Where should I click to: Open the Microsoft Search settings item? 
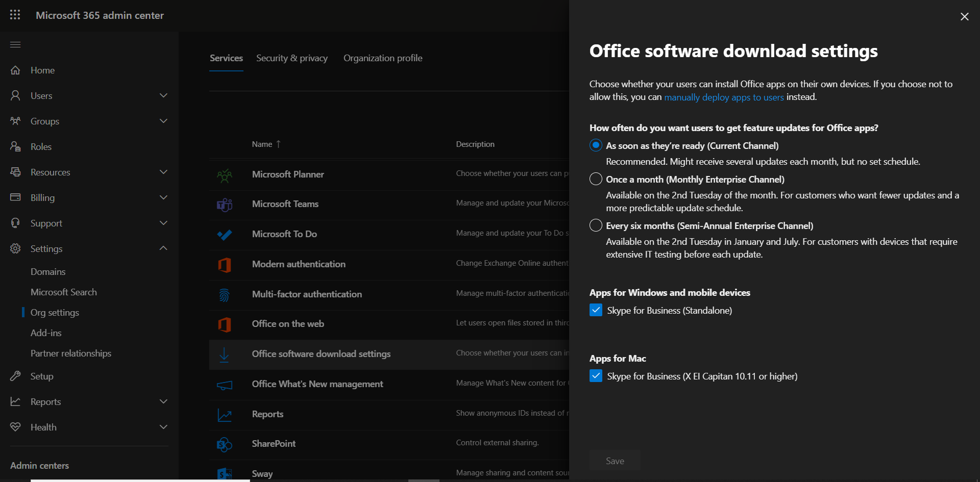[64, 292]
